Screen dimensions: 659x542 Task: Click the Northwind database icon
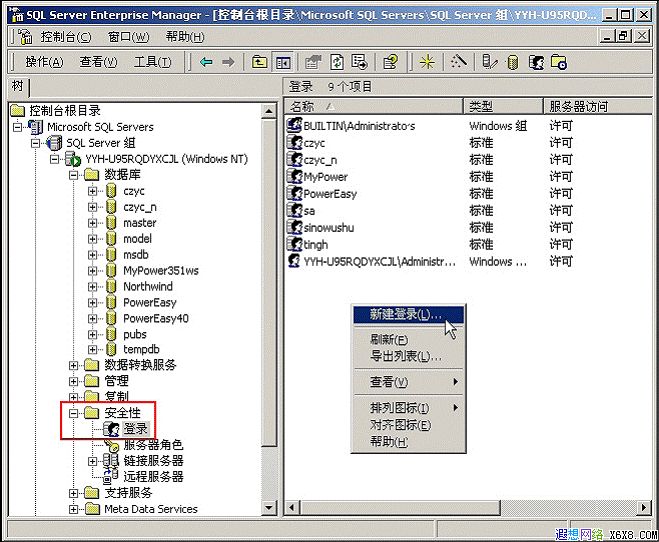[111, 287]
